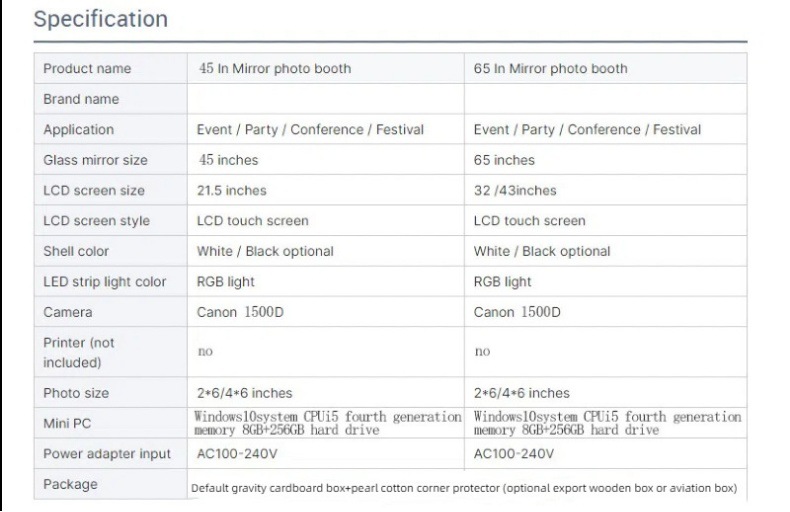The width and height of the screenshot is (790, 512).
Task: Select the LED strip light color label
Action: [105, 282]
